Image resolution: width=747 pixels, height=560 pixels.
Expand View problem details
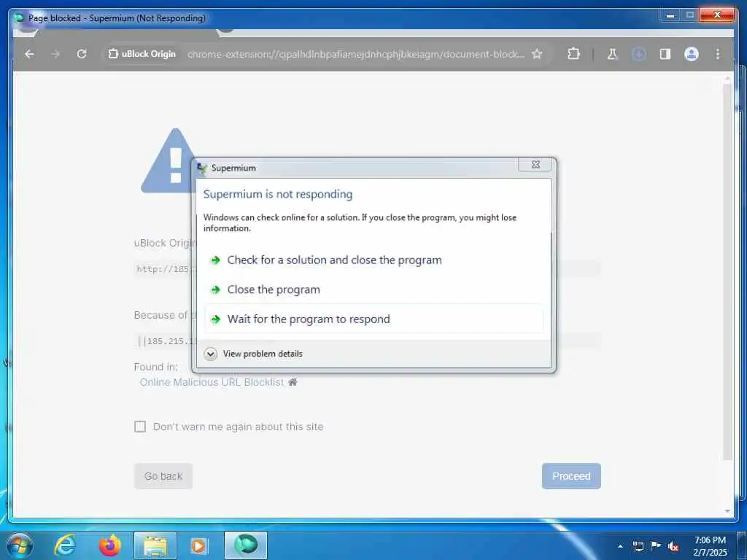(x=253, y=354)
